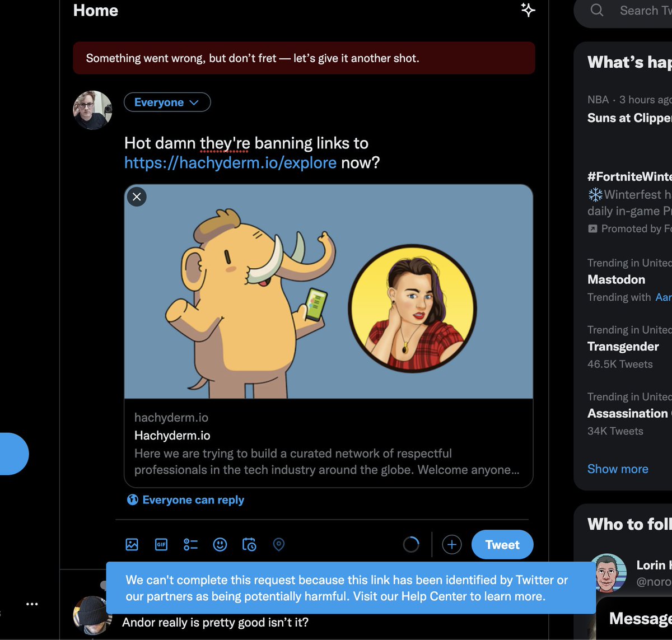Screen dimensions: 672x640
Task: Click the Andor tweet author's avatar
Action: point(92,615)
